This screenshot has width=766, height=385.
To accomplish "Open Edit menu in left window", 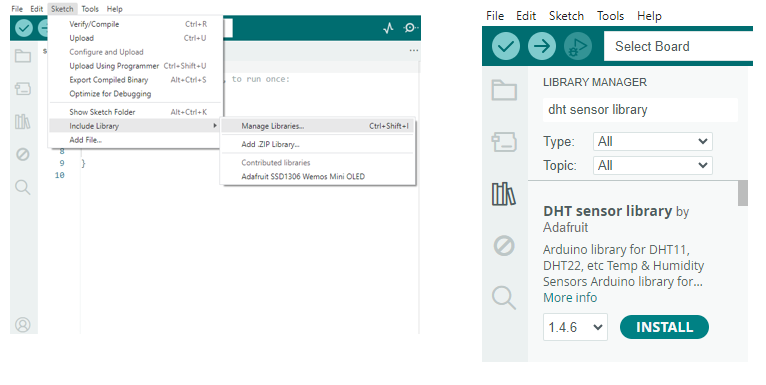I will point(37,9).
